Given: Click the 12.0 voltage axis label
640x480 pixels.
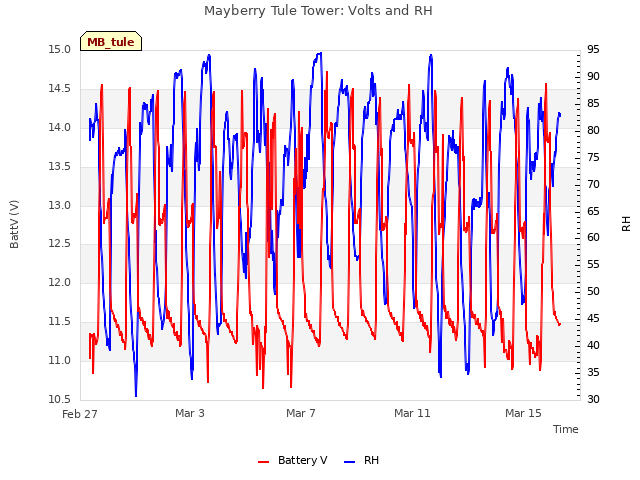Looking at the screenshot, I should [60, 282].
